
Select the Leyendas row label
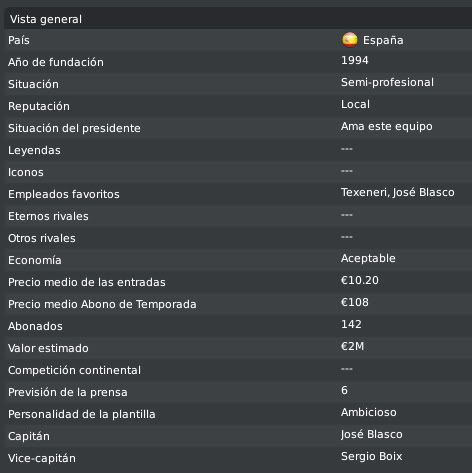[34, 150]
